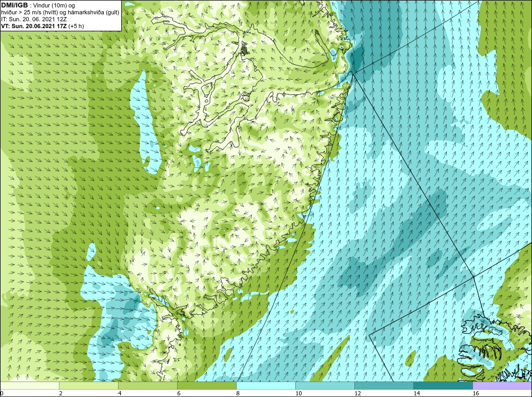This screenshot has width=532, height=397.
Task: Click the 12–14 m/s teal legend swatch
Action: [x=384, y=385]
